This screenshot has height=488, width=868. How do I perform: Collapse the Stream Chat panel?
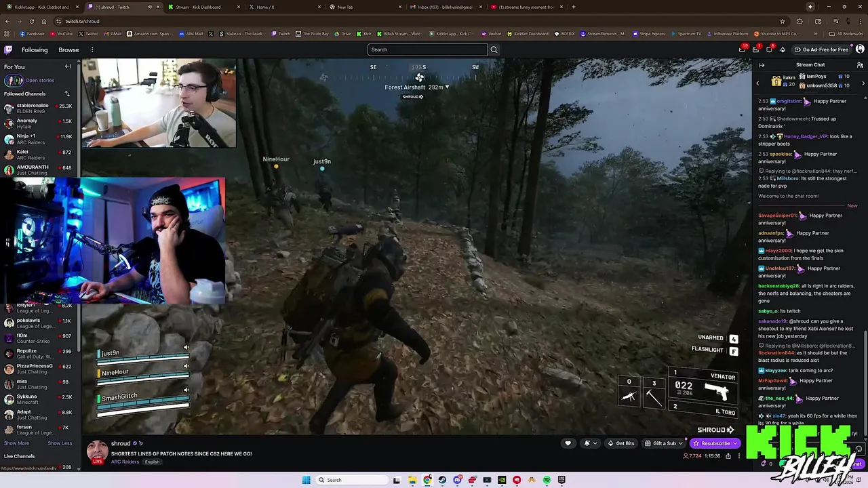tap(762, 65)
